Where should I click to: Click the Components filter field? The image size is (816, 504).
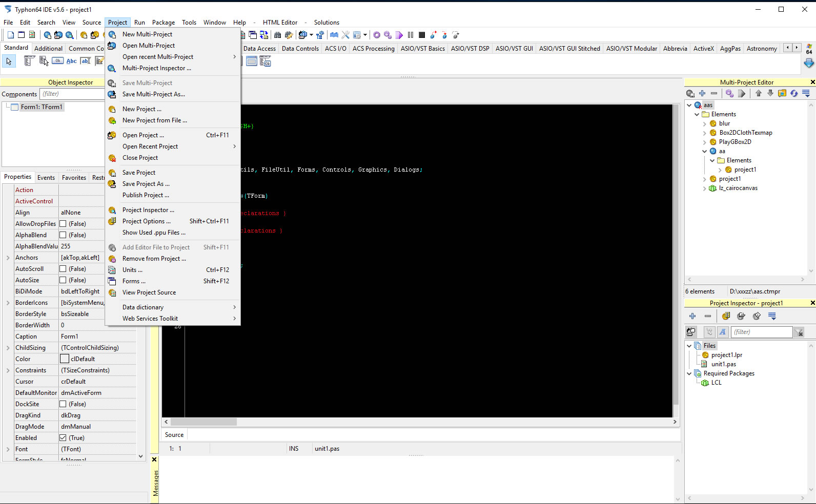[x=72, y=94]
